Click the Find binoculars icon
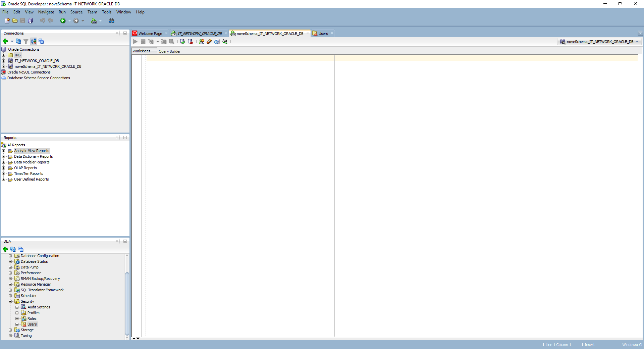644x349 pixels. point(112,21)
